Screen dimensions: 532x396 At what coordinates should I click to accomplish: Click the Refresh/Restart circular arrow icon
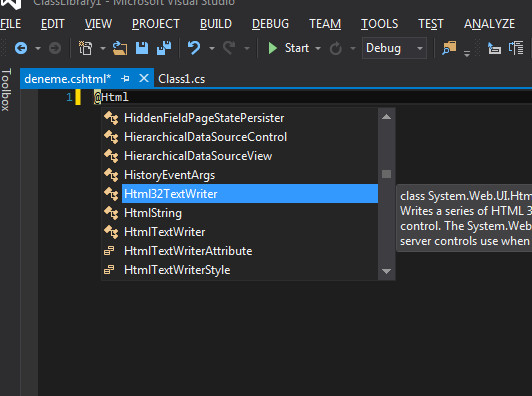point(336,48)
